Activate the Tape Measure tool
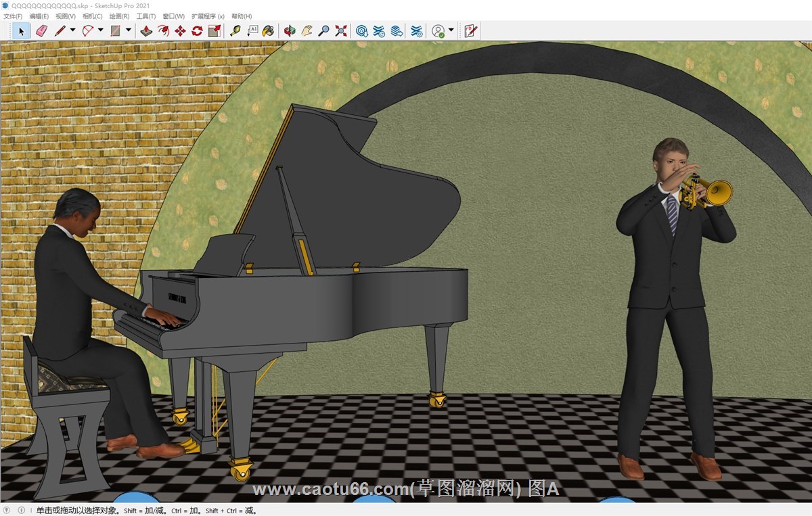Image resolution: width=812 pixels, height=516 pixels. click(x=235, y=30)
